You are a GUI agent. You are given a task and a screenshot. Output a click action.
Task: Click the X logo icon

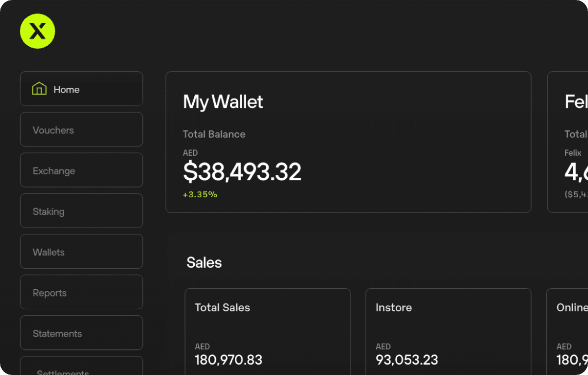37,31
